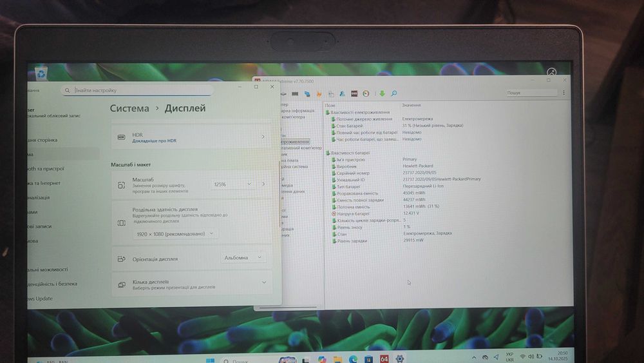This screenshot has width=644, height=363.
Task: Click Settings gear icon on taskbar
Action: tap(399, 359)
